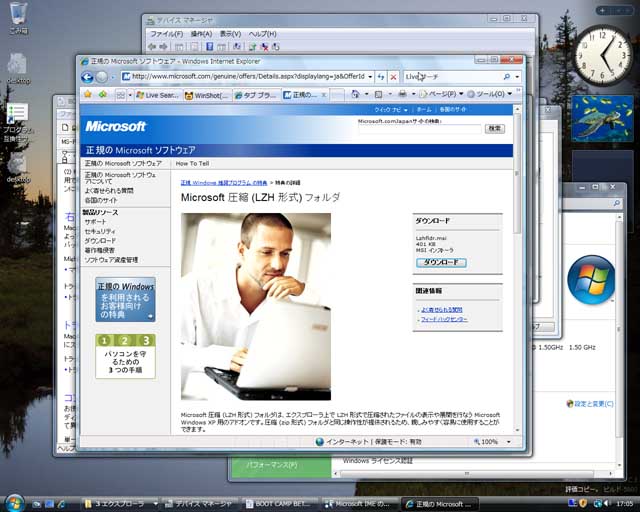This screenshot has width=640, height=512.
Task: Click Internet Explorer quick launch icon
Action: (x=62, y=504)
